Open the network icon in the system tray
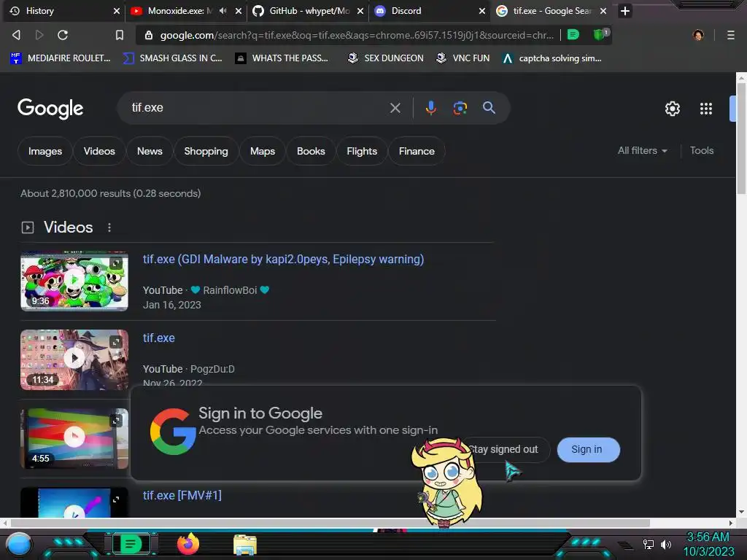 click(648, 544)
